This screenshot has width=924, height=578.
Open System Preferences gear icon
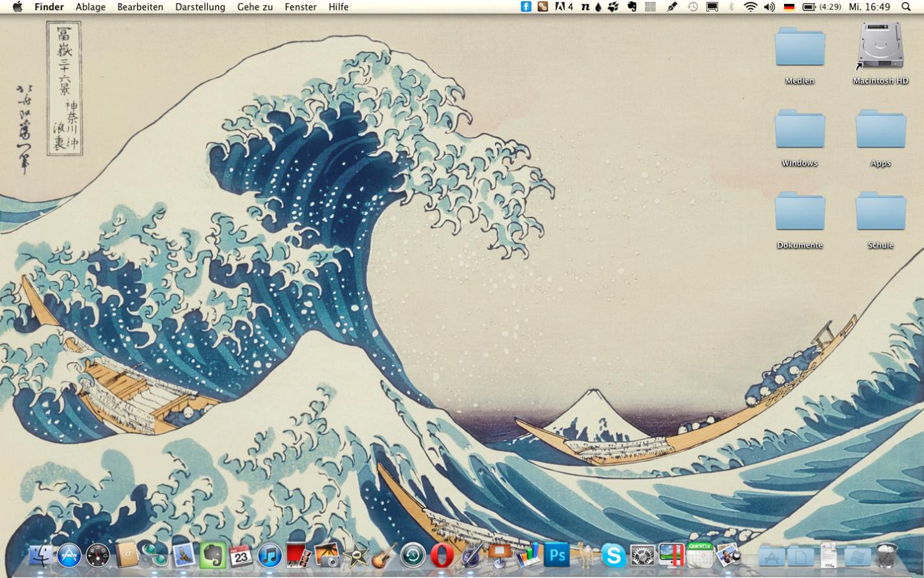click(x=642, y=556)
